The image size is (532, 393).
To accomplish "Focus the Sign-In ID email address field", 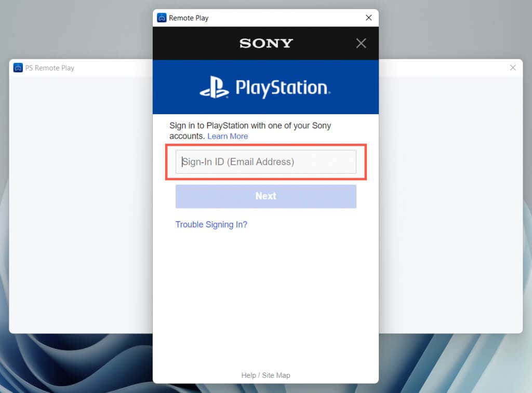I will [266, 162].
